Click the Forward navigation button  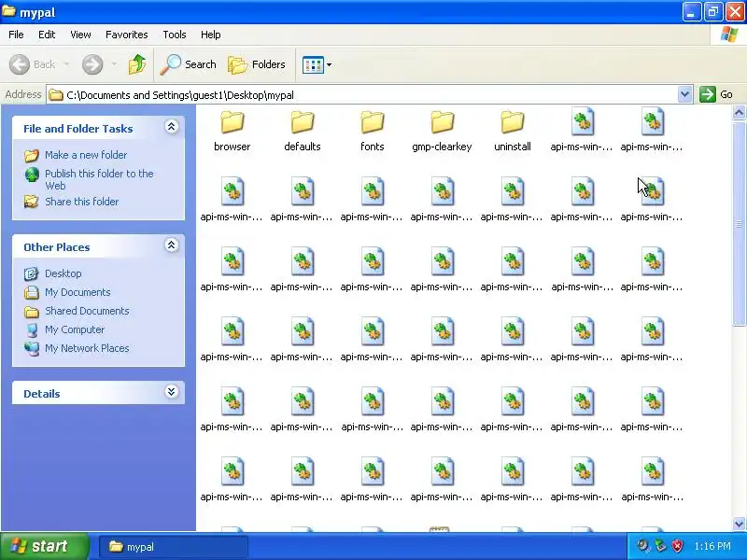coord(92,64)
